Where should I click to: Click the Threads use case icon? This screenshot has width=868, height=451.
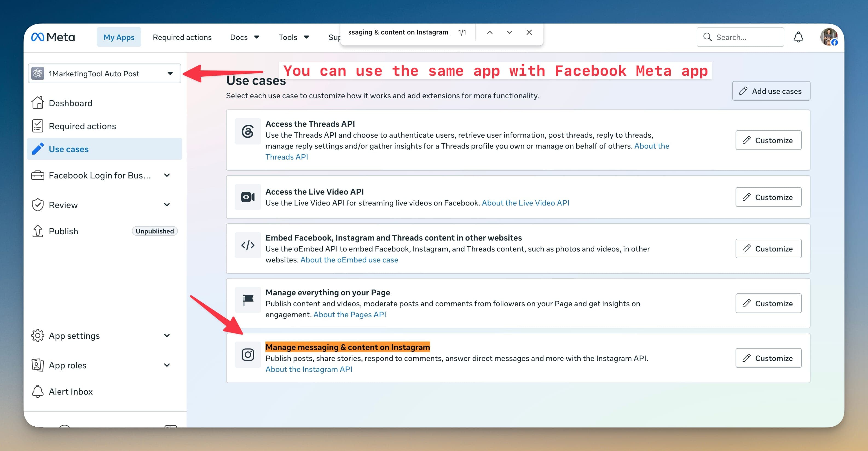248,131
